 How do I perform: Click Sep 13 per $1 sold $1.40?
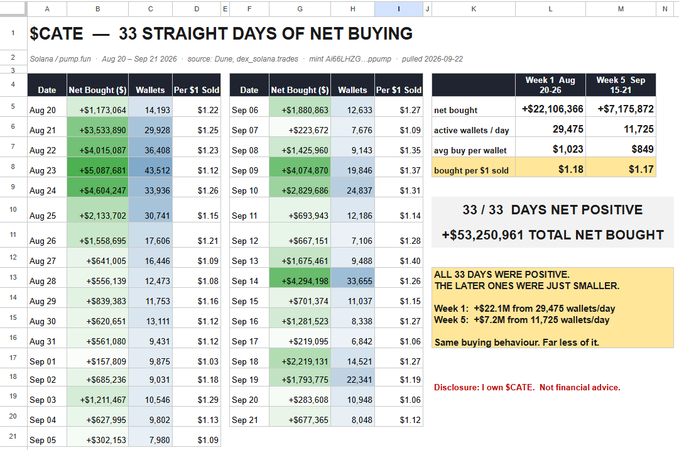(x=398, y=257)
